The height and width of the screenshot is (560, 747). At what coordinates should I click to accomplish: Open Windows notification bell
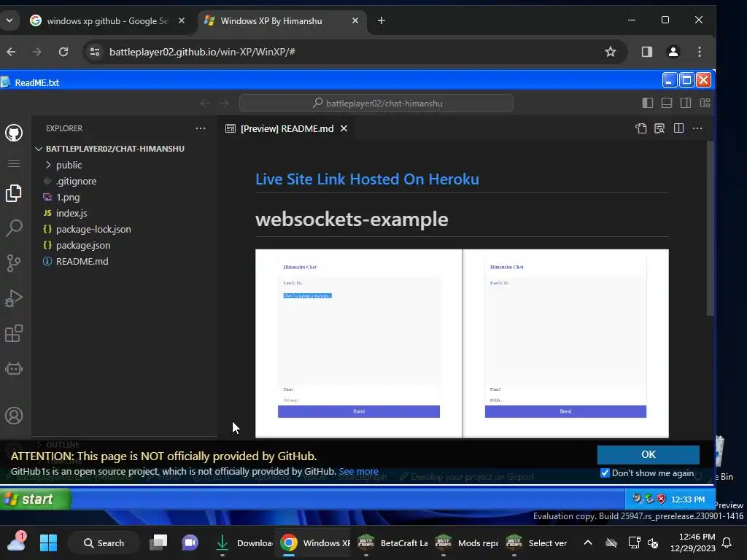(727, 542)
